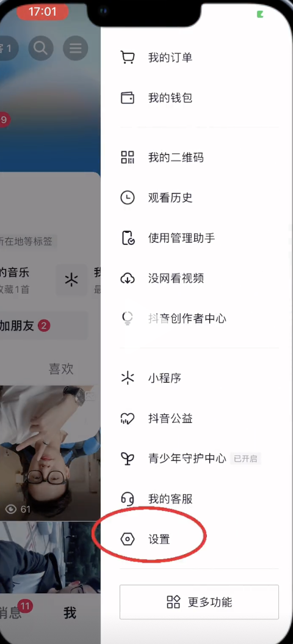Image resolution: width=293 pixels, height=644 pixels.
Task: Tap the 小程序 asterisk icon
Action: pos(128,378)
